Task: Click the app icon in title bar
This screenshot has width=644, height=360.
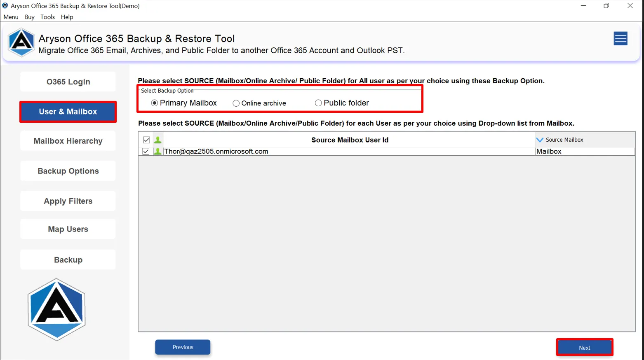Action: (x=5, y=6)
